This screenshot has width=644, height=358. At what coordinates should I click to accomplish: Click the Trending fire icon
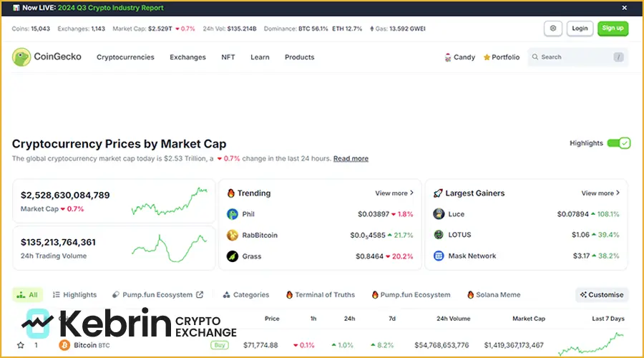click(231, 193)
